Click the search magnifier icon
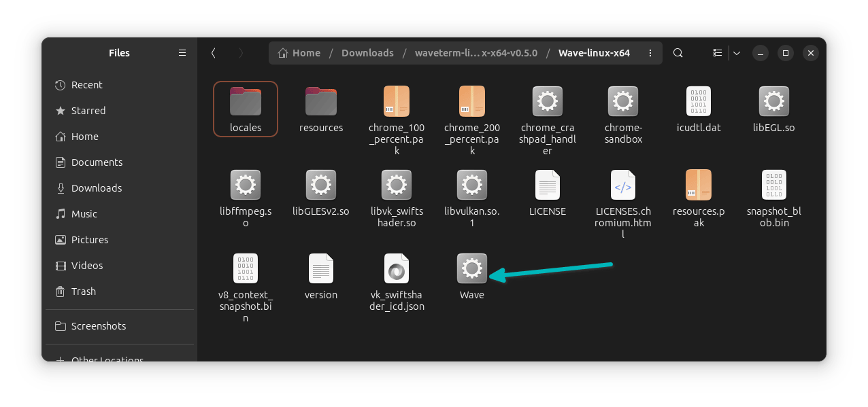Viewport: 868px width, 407px height. point(678,53)
